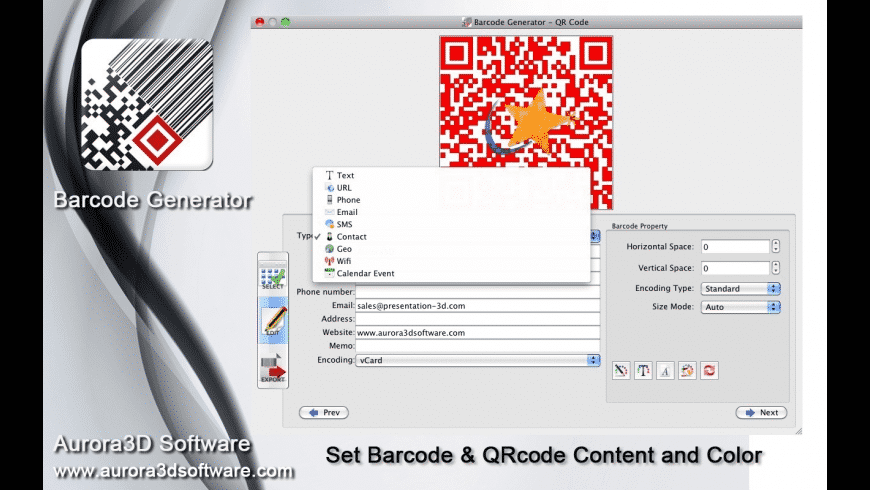Viewport: 870px width, 490px height.
Task: Adjust the Vertical Space stepper arrows
Action: click(776, 268)
